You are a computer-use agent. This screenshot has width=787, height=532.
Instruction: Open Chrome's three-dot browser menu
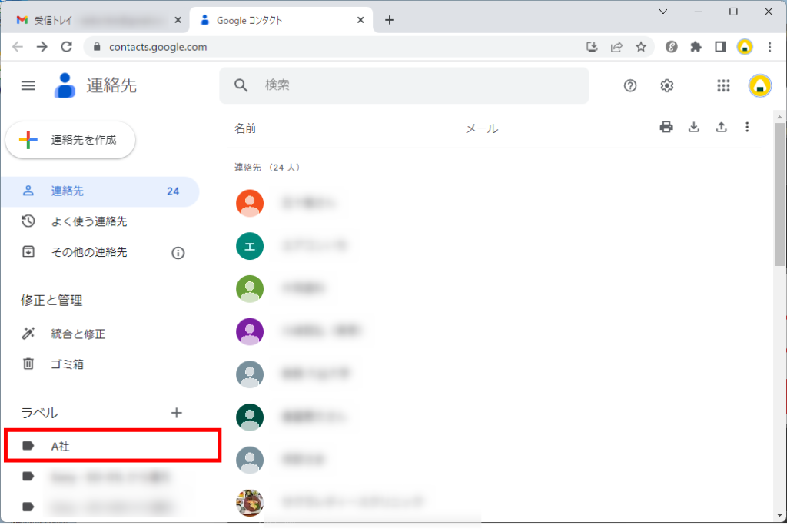[x=770, y=47]
